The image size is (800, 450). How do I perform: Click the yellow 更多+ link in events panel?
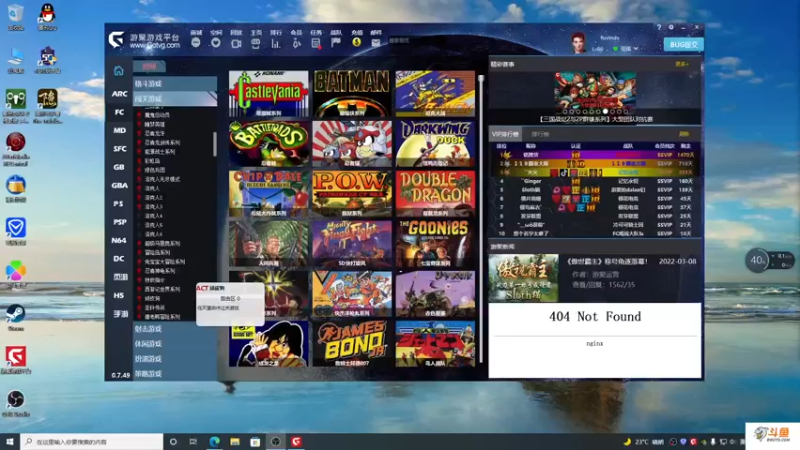682,64
